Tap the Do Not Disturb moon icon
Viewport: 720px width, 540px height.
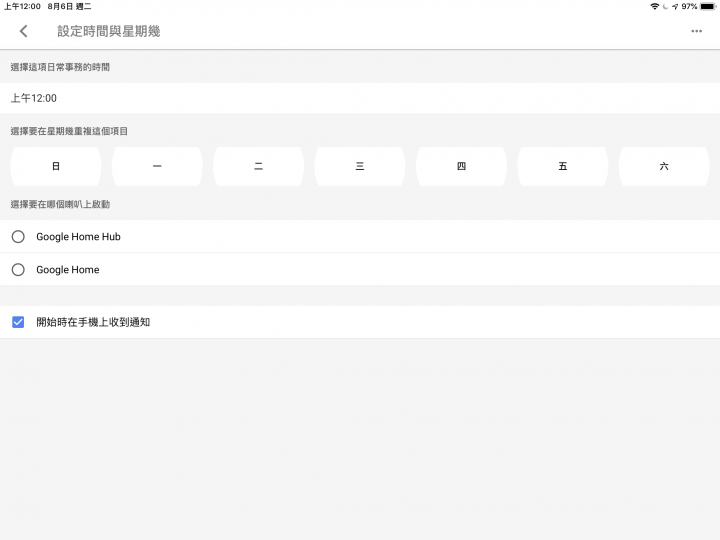point(665,6)
